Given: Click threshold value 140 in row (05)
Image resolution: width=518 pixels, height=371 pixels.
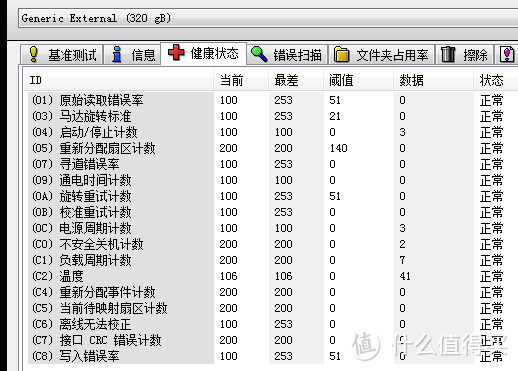Looking at the screenshot, I should 338,148.
